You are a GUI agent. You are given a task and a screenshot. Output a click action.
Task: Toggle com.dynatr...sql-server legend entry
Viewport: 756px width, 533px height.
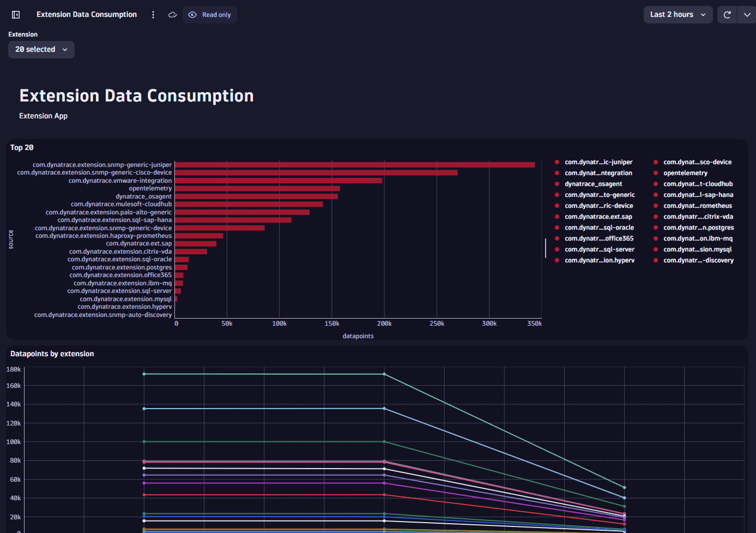pos(595,249)
